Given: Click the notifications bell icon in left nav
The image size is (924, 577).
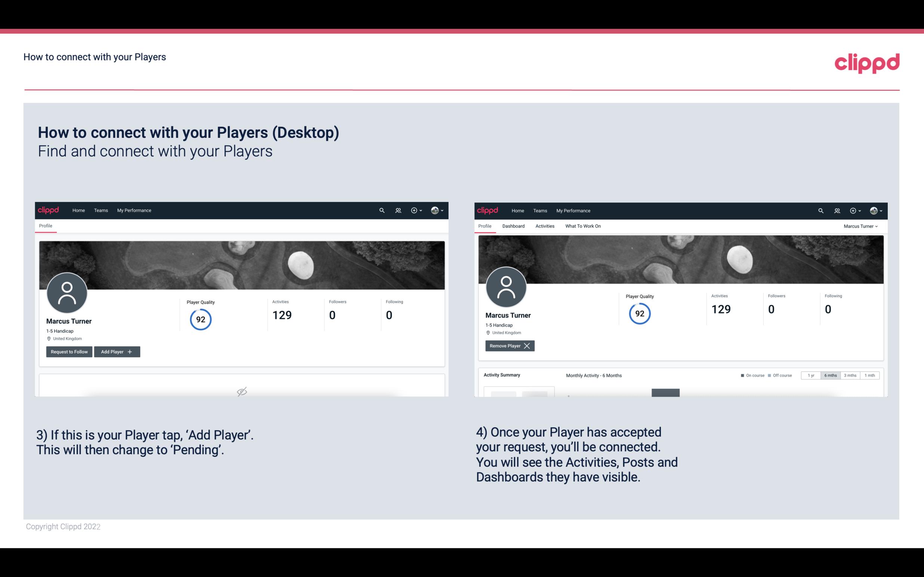Looking at the screenshot, I should pos(397,211).
